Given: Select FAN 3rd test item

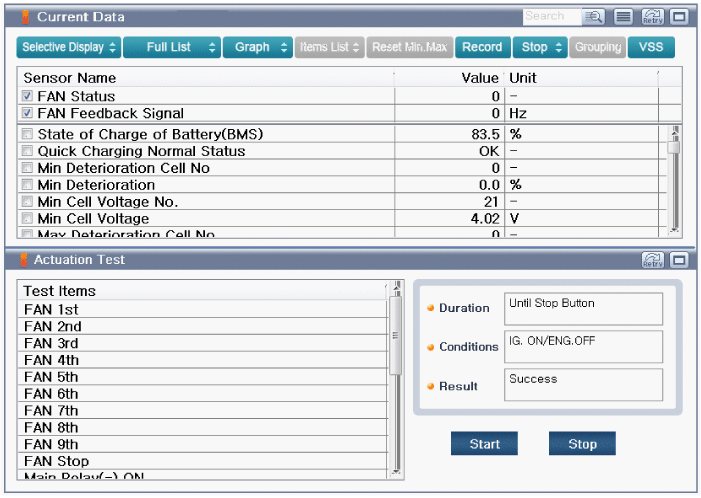Looking at the screenshot, I should click(53, 343).
